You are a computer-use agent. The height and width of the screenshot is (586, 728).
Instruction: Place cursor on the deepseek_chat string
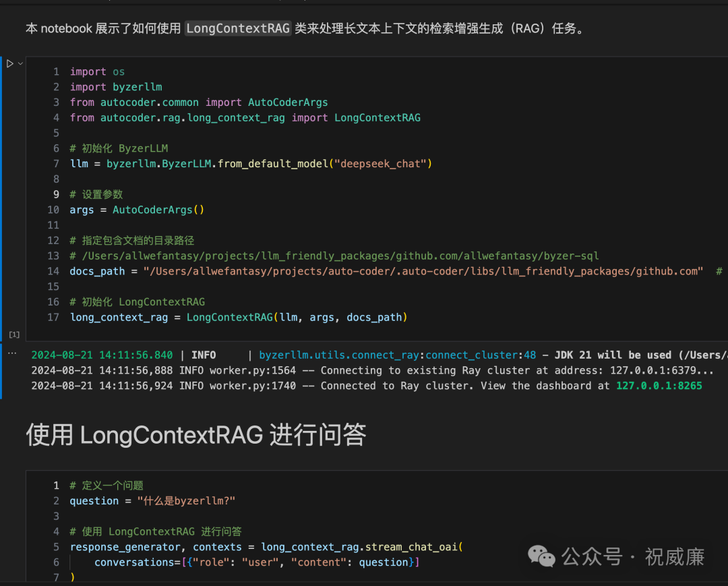pyautogui.click(x=382, y=163)
